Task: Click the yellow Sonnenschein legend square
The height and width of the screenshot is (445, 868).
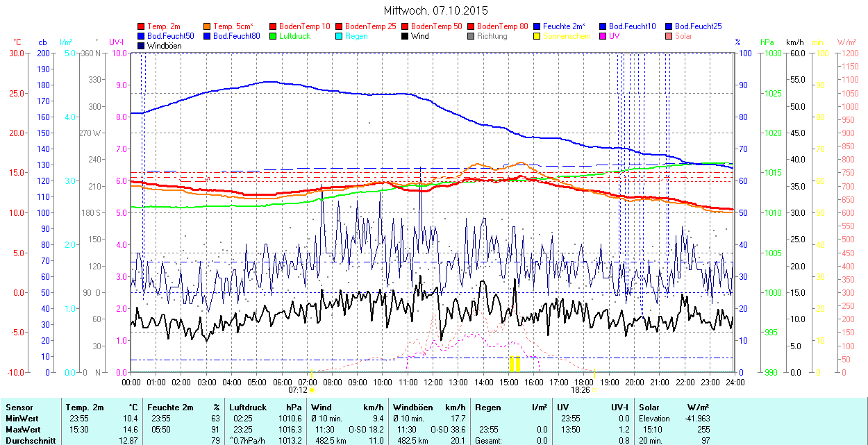Action: (x=537, y=36)
